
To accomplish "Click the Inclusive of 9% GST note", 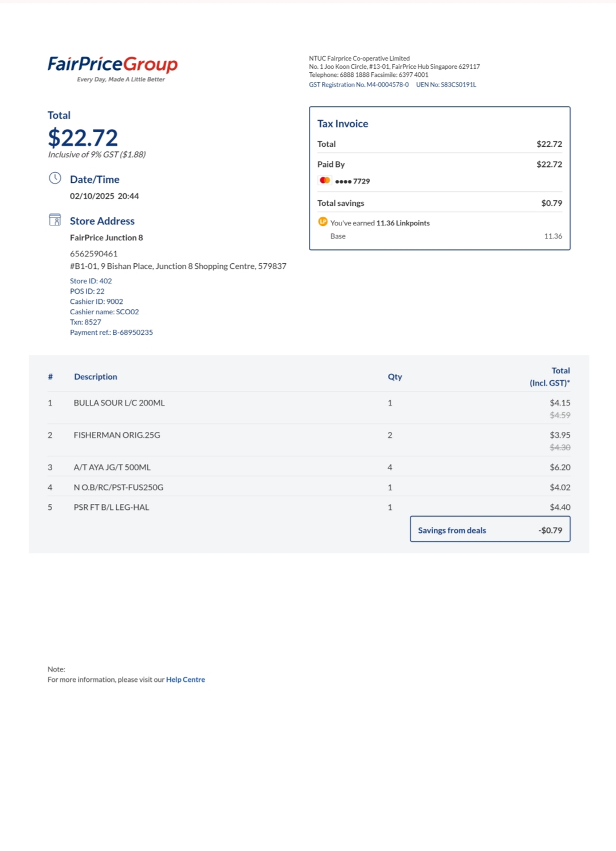I will (x=97, y=155).
